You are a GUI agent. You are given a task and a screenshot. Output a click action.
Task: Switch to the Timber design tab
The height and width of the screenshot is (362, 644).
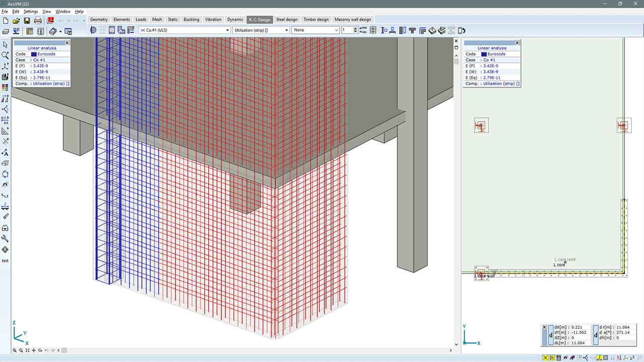tap(316, 20)
